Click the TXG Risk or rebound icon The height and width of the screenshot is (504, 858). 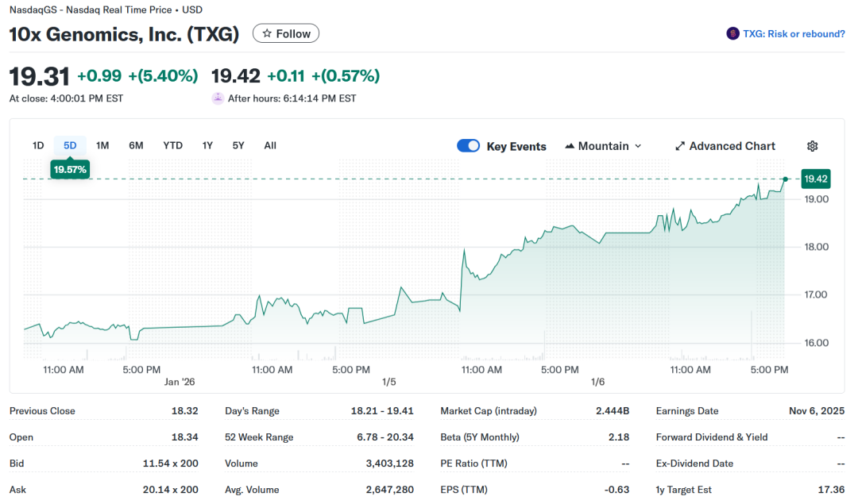[732, 33]
